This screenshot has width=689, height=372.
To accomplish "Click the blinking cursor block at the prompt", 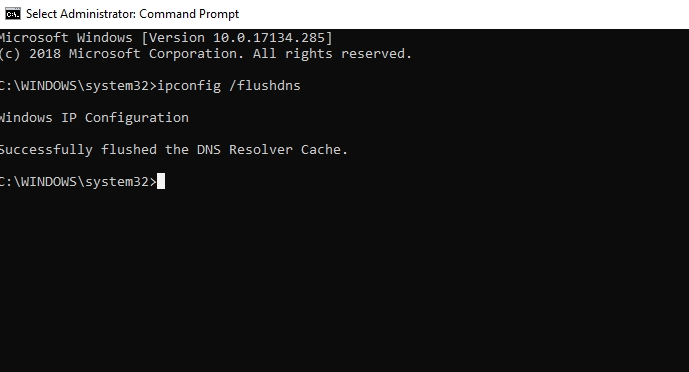I will click(161, 181).
